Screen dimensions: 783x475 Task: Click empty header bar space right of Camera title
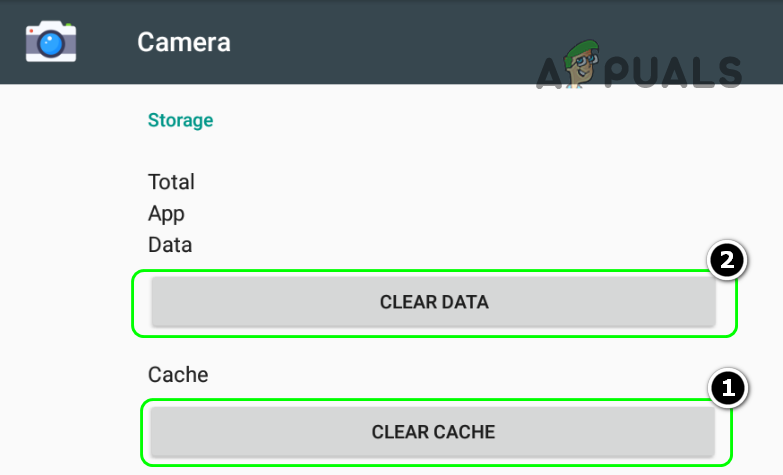coord(400,42)
